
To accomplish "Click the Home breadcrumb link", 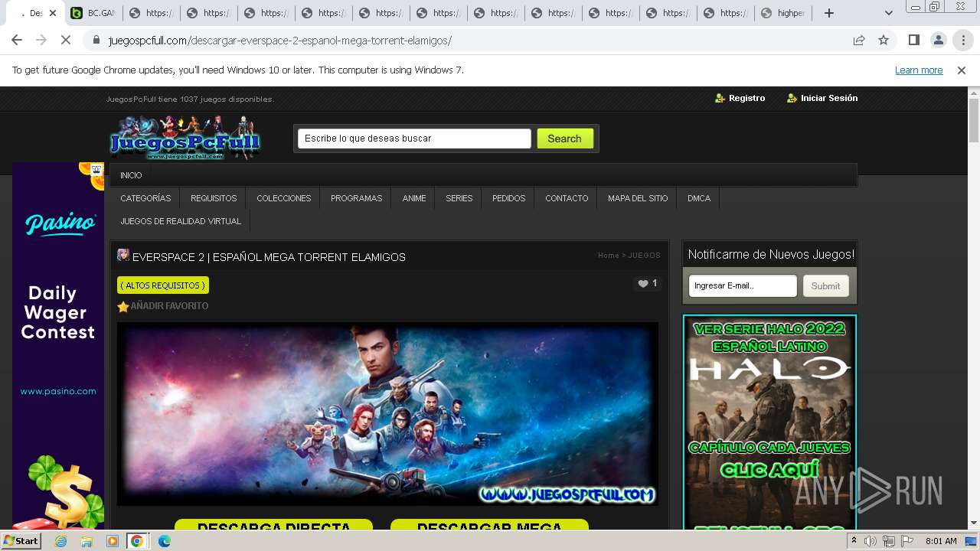I will [x=609, y=256].
